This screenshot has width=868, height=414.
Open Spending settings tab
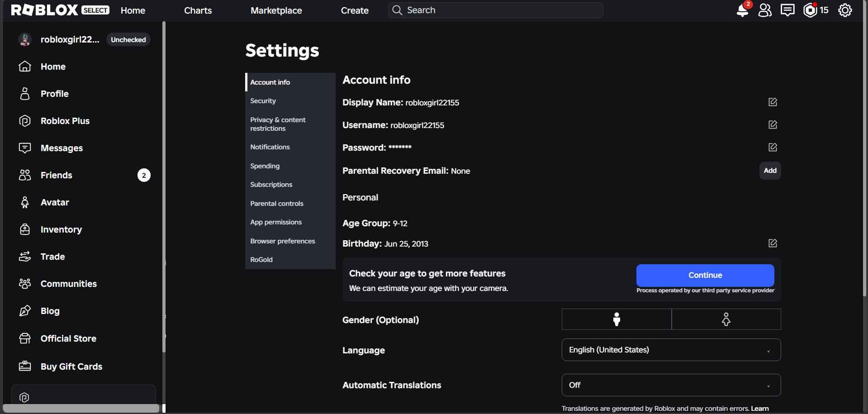tap(290, 166)
